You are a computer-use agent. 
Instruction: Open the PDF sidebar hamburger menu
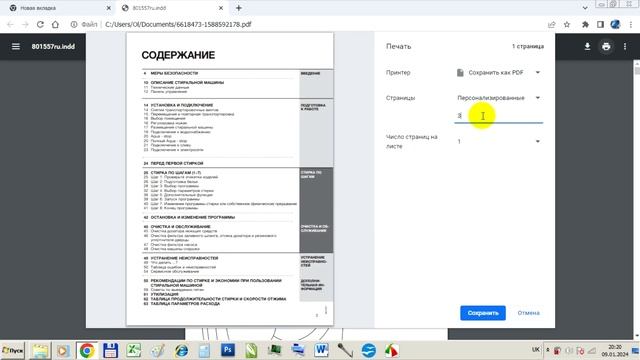click(x=16, y=47)
